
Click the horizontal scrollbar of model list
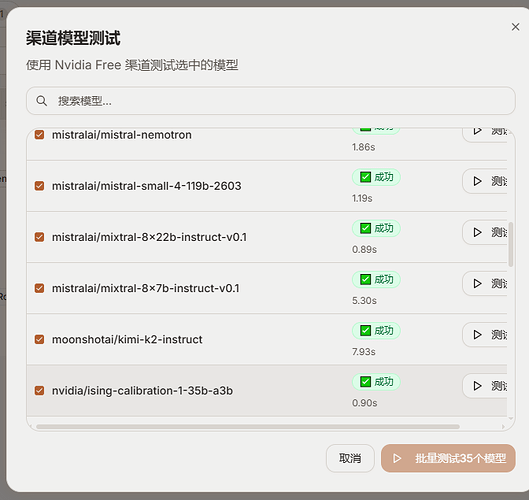tap(248, 426)
